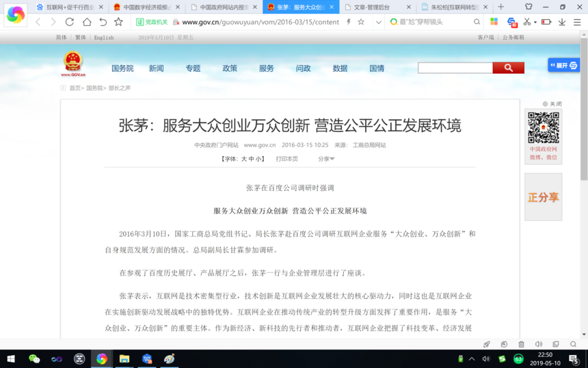Image resolution: width=588 pixels, height=368 pixels.
Task: Open the 国务院 navigation menu
Action: 122,68
